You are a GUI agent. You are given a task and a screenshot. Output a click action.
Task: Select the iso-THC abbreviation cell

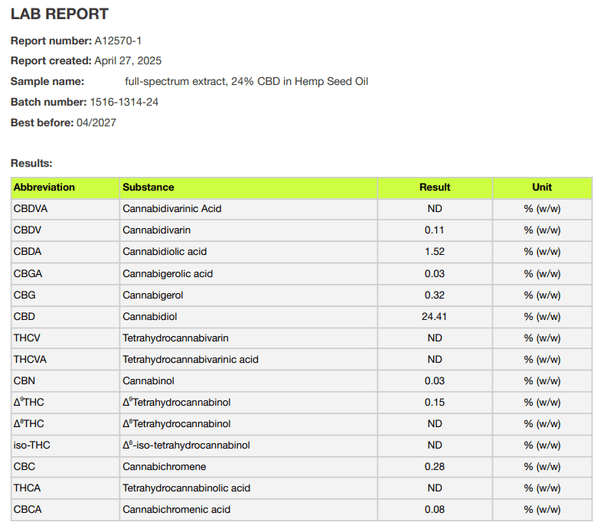click(31, 445)
